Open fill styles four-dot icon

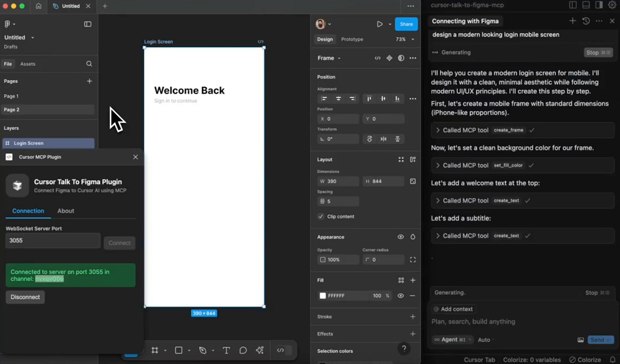click(x=401, y=280)
